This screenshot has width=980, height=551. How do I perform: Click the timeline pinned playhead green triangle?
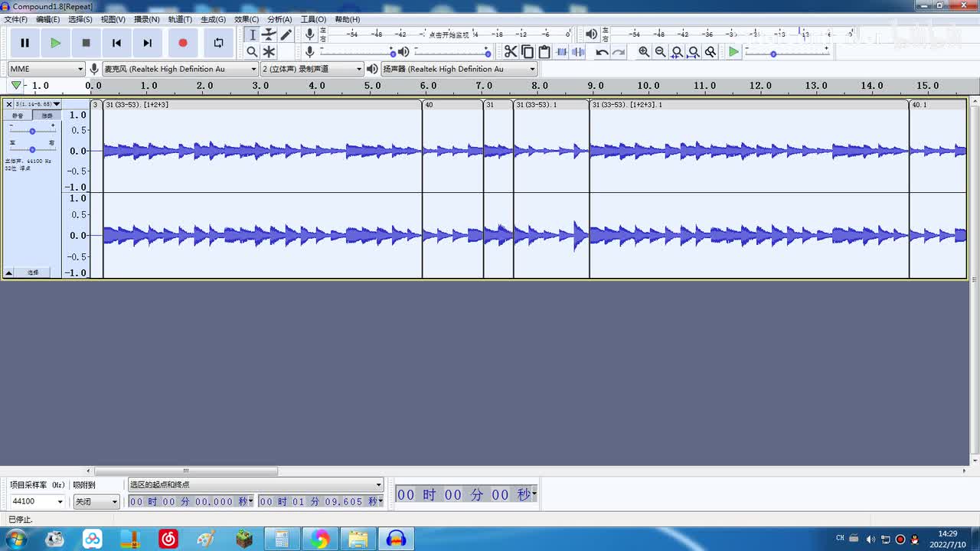point(16,85)
